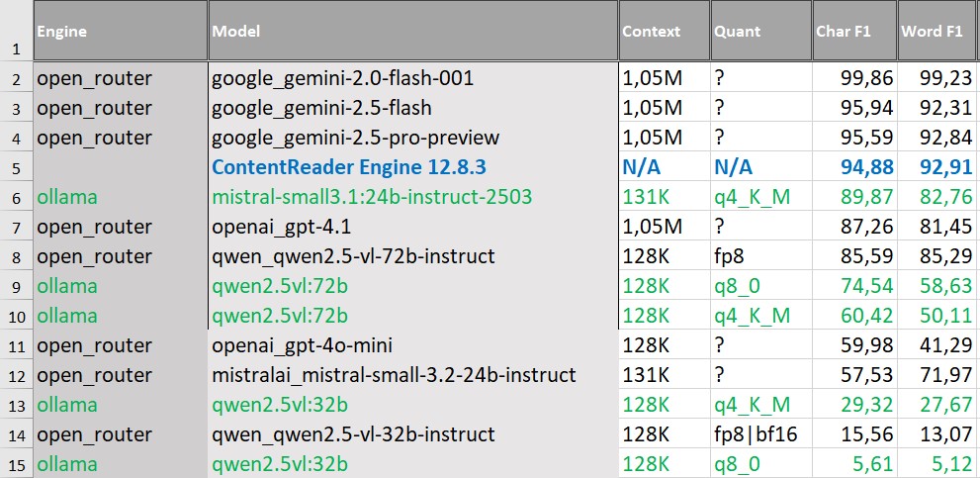
Task: Select the Model column header cell
Action: tap(412, 31)
